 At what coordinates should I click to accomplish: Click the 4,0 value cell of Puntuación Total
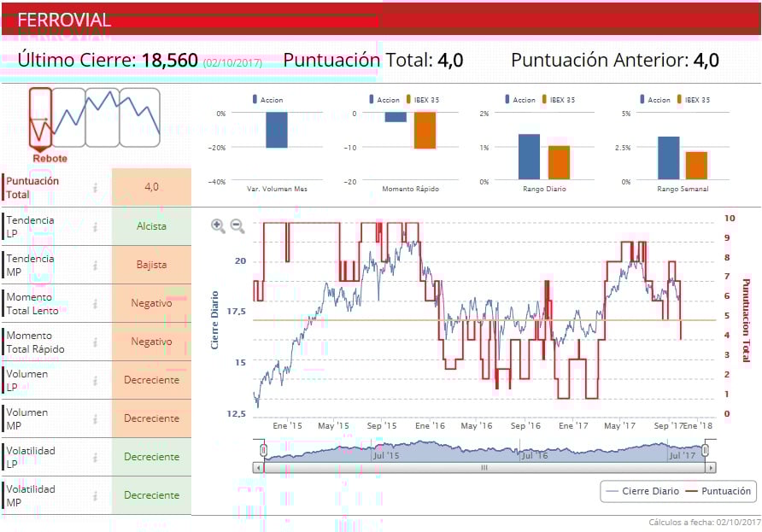(x=151, y=187)
